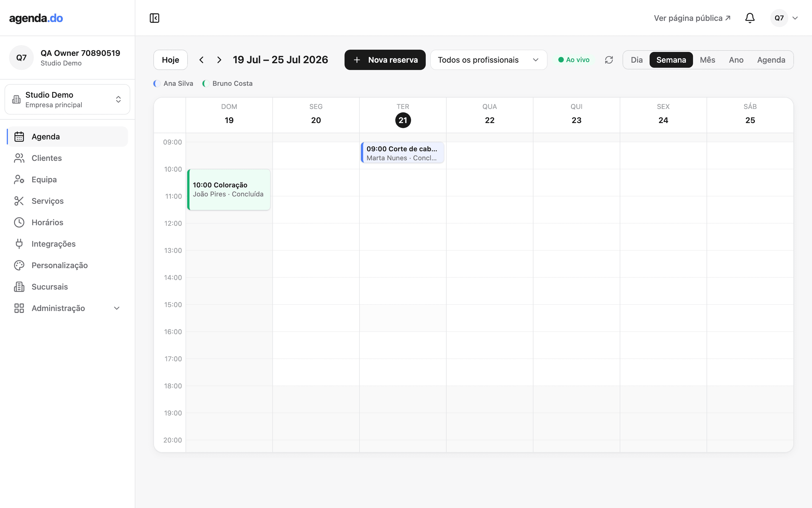Expand the Administração menu chevron

[x=117, y=308]
